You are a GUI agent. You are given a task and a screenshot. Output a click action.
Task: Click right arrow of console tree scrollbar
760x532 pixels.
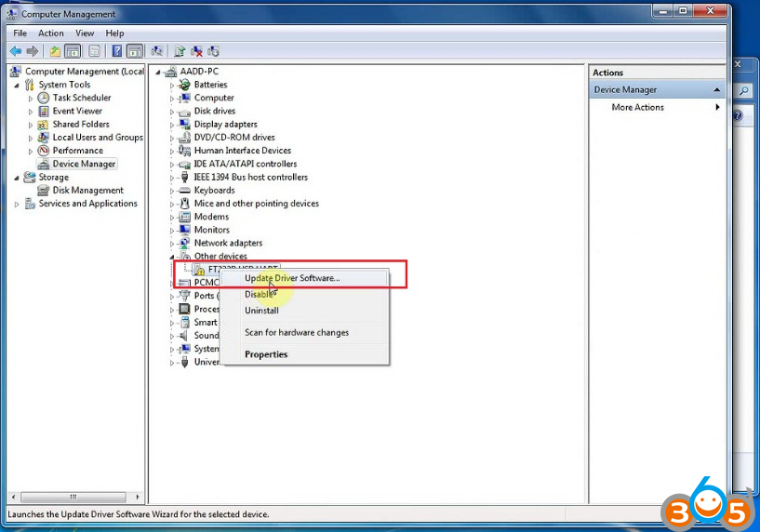[138, 497]
